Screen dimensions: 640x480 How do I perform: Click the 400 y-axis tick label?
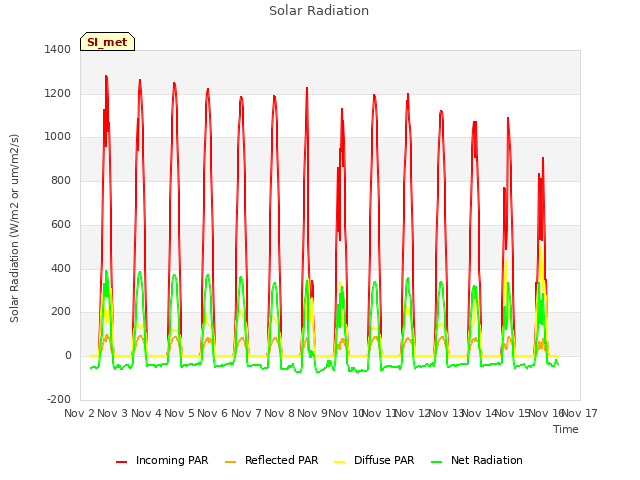[61, 269]
